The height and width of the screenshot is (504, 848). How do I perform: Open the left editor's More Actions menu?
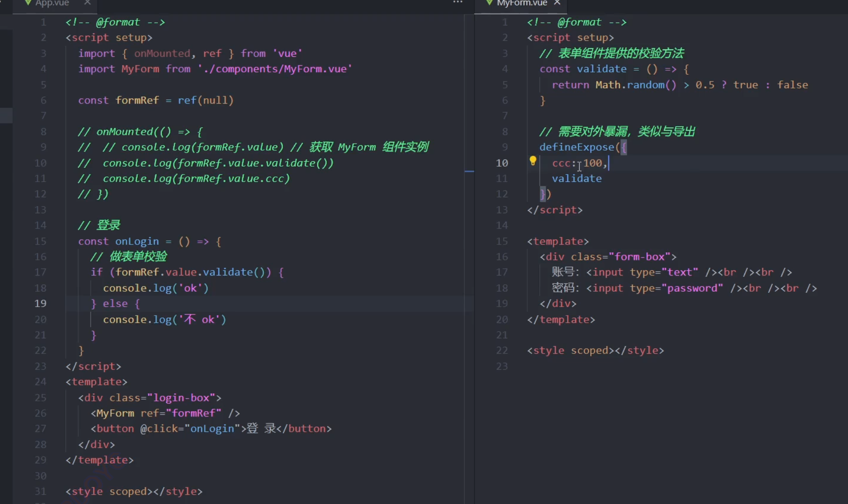(x=458, y=3)
